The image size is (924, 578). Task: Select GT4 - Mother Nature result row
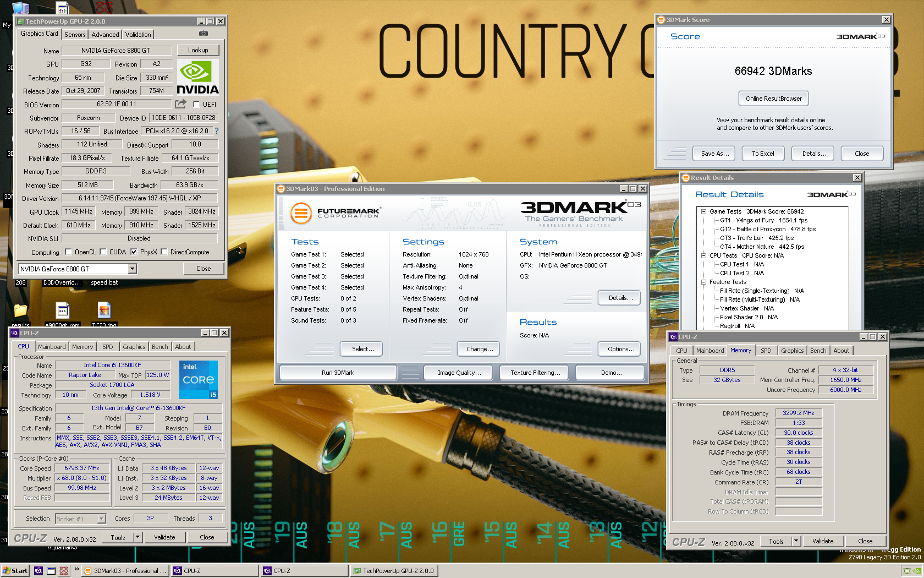(762, 247)
